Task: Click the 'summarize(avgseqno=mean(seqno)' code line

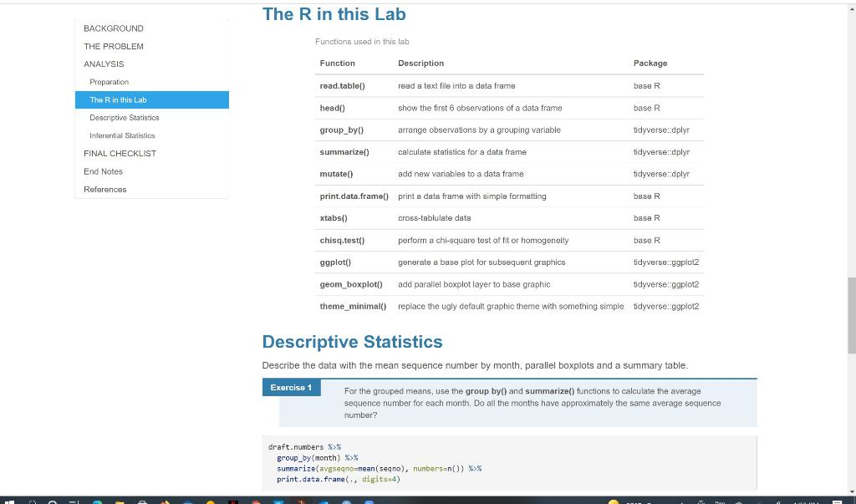Action: click(379, 469)
